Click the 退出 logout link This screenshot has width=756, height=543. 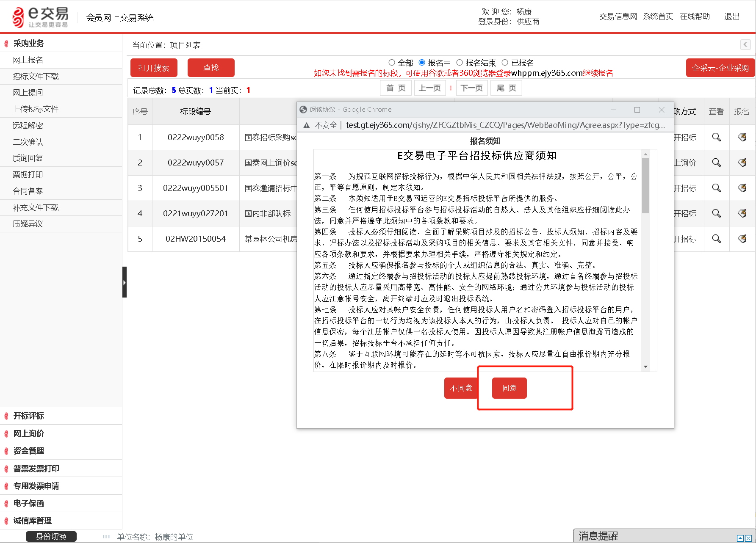coord(732,17)
